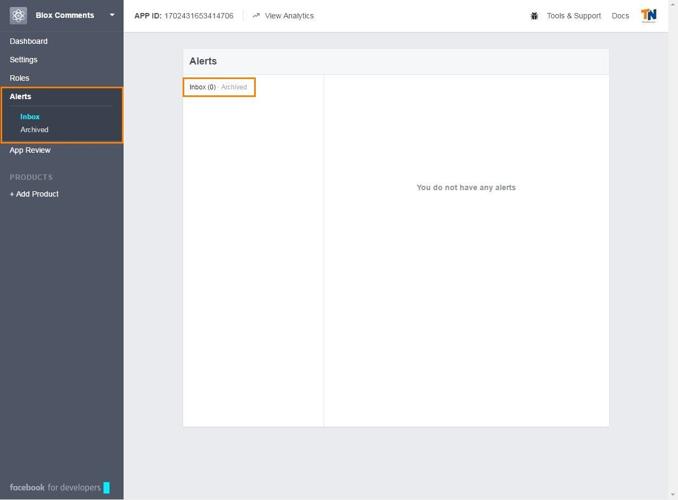Open the Blox Comments app switcher dropdown arrow
Image resolution: width=678 pixels, height=500 pixels.
112,16
